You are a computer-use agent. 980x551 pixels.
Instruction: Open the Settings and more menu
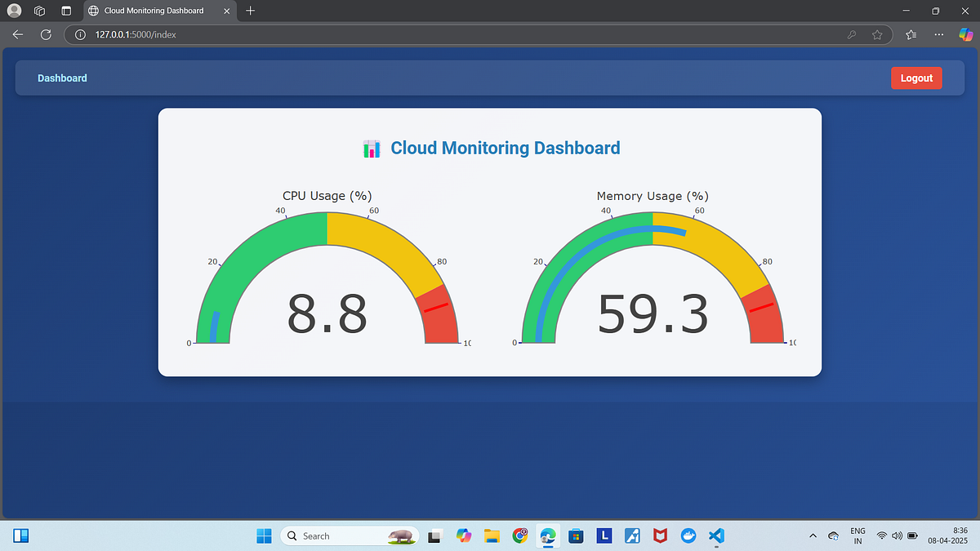click(x=938, y=34)
